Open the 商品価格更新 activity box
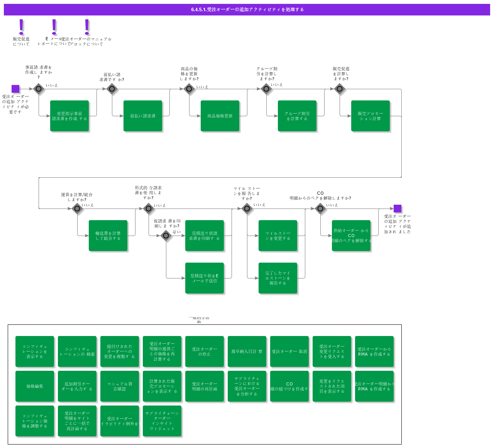This screenshot has height=448, width=494. click(x=220, y=116)
